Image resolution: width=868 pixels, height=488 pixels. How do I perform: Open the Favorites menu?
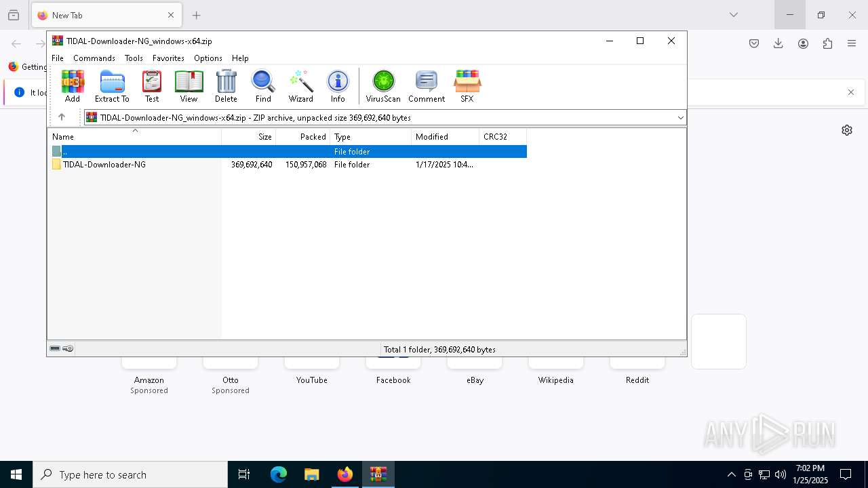coord(168,58)
